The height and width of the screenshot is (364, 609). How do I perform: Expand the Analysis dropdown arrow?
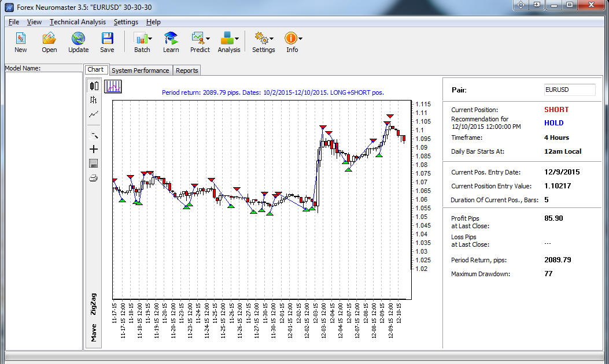point(237,38)
